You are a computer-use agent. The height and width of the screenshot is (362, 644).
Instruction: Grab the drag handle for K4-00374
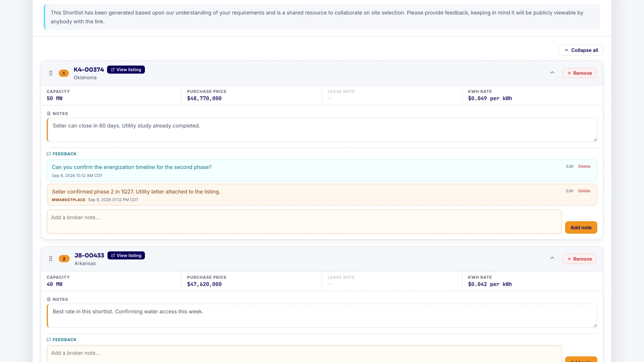51,73
